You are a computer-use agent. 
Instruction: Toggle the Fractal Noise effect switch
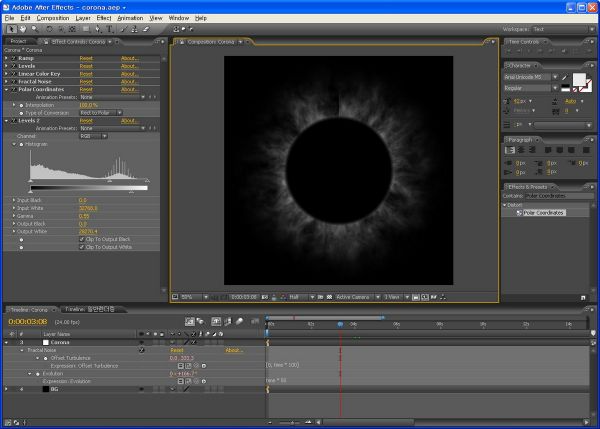14,82
